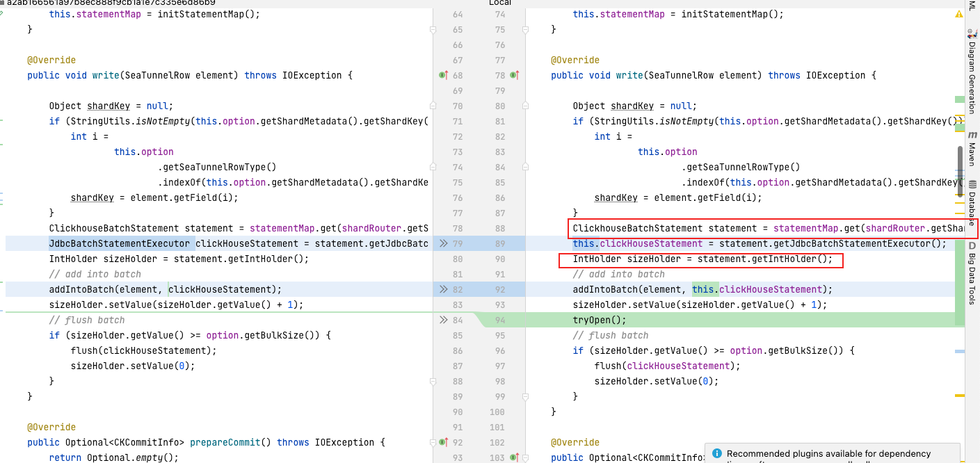Accept the change arrow at line 82
The height and width of the screenshot is (463, 980).
(443, 289)
